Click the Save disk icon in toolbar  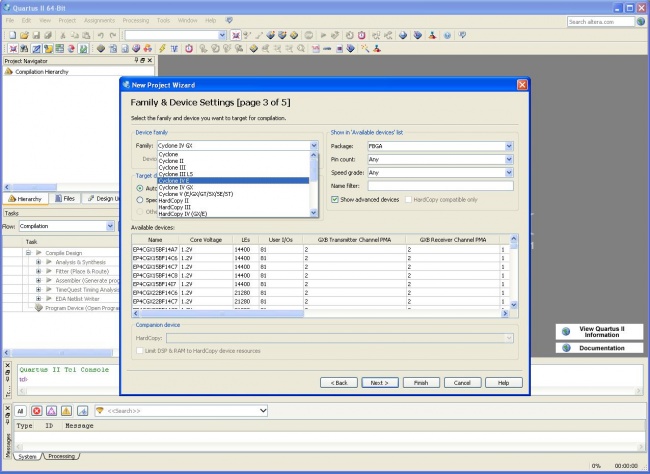36,35
